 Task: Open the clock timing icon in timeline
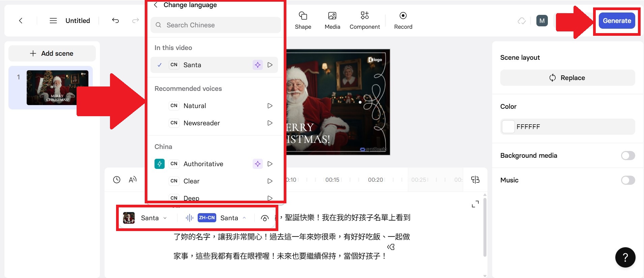[117, 180]
